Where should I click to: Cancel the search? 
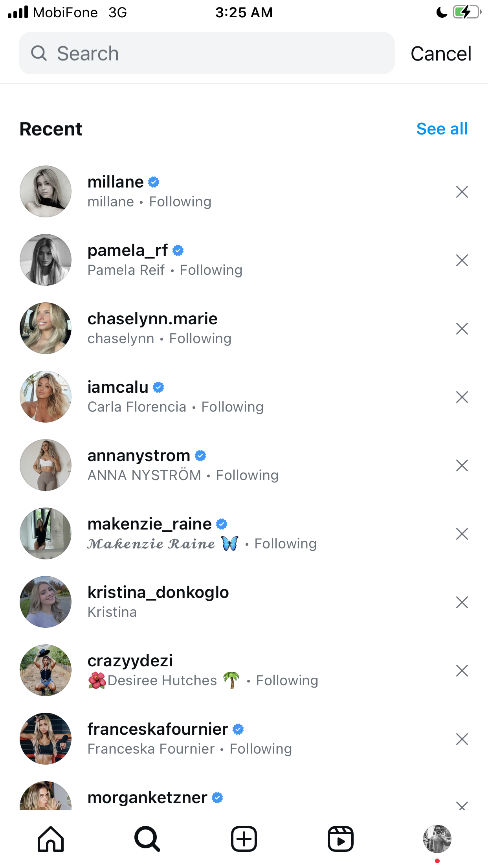[x=441, y=53]
